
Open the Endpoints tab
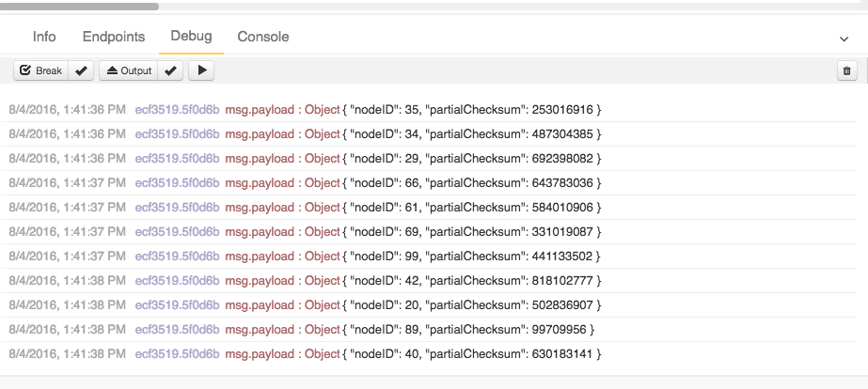(x=114, y=37)
